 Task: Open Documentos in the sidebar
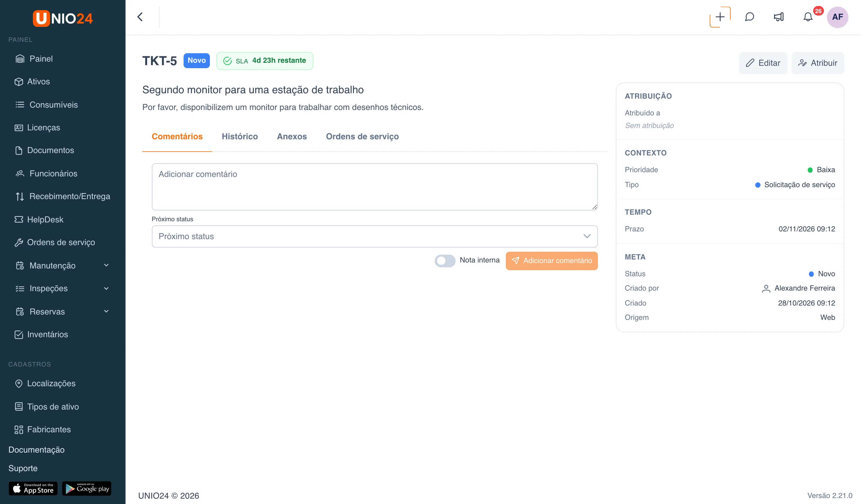[45, 150]
